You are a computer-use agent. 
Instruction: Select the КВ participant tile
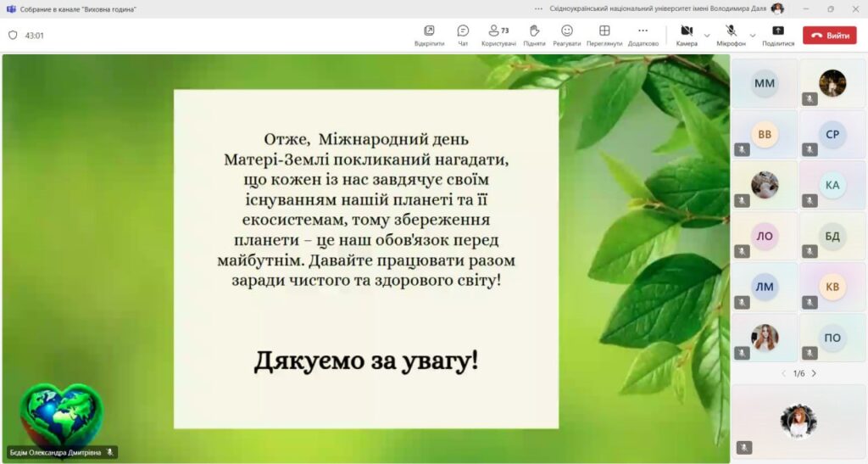point(832,287)
